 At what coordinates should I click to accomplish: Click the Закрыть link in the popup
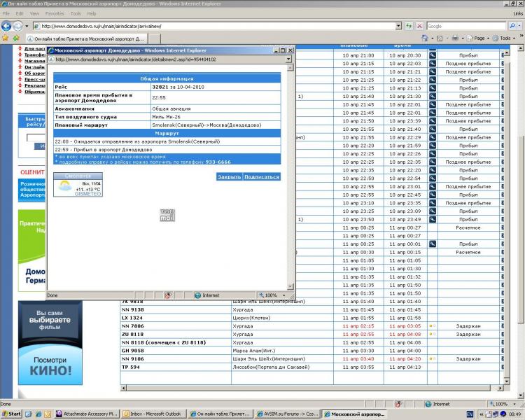tap(228, 177)
